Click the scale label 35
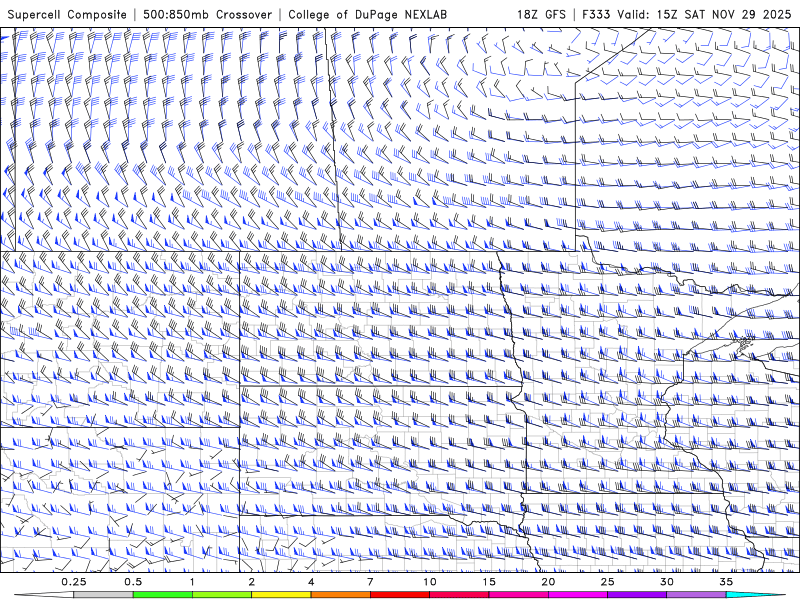The height and width of the screenshot is (600, 800). tap(726, 582)
